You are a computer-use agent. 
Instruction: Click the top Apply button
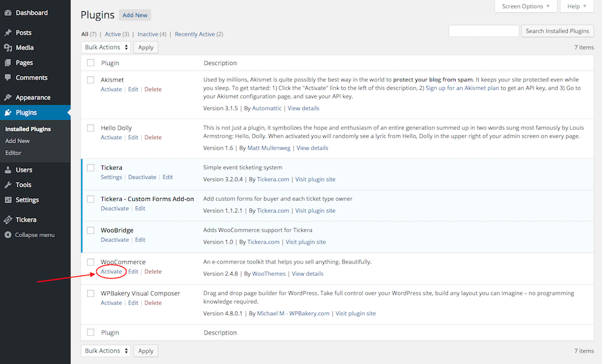tap(146, 47)
